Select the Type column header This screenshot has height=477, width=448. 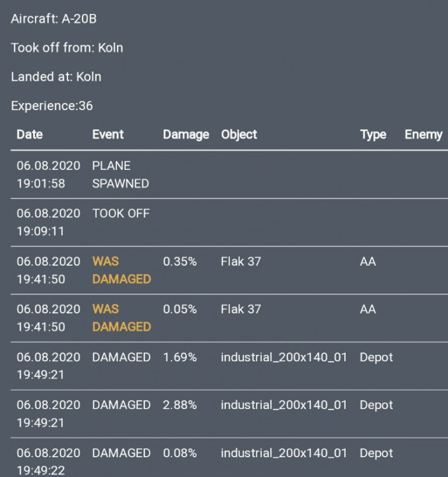coord(373,135)
